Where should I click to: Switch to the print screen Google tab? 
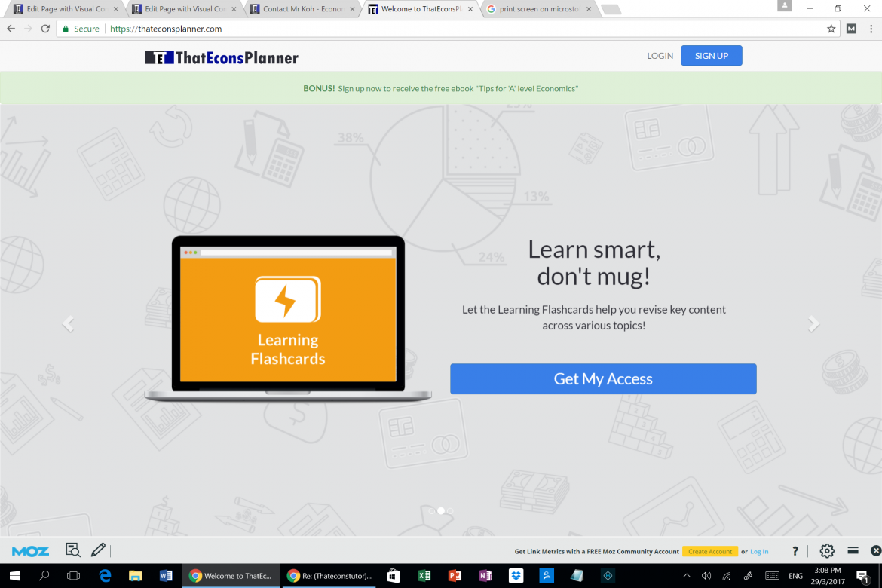pyautogui.click(x=539, y=9)
